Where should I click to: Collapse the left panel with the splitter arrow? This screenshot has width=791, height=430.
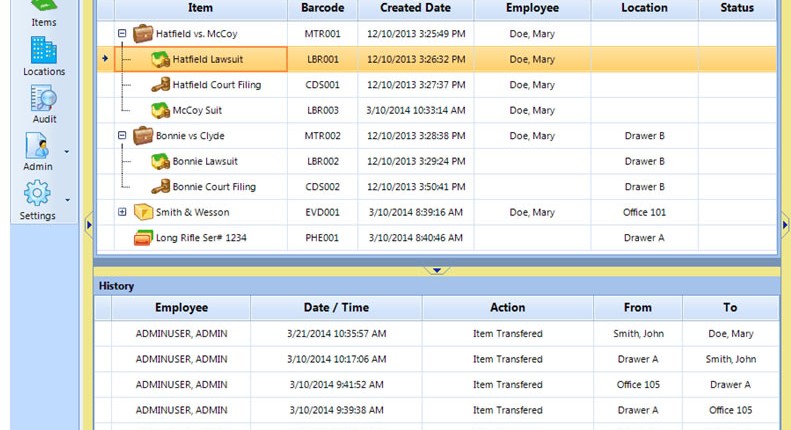pos(89,225)
